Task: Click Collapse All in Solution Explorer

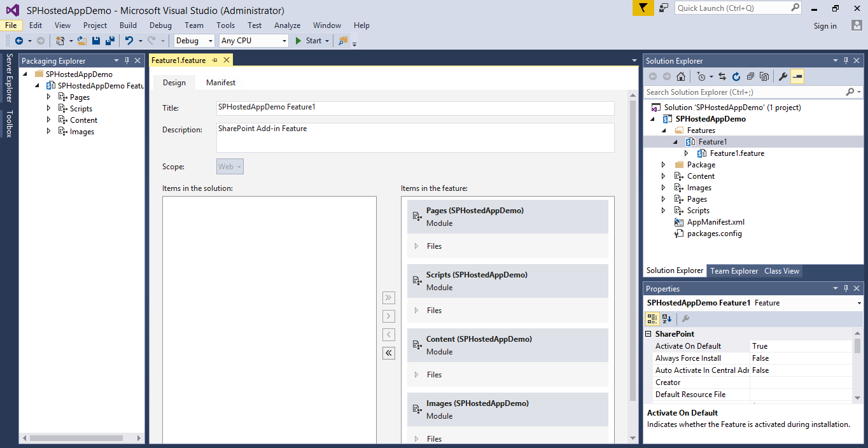Action: (x=750, y=76)
